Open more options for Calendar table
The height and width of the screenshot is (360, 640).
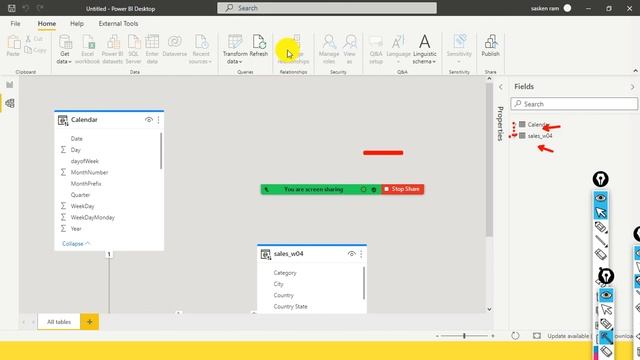click(x=158, y=120)
